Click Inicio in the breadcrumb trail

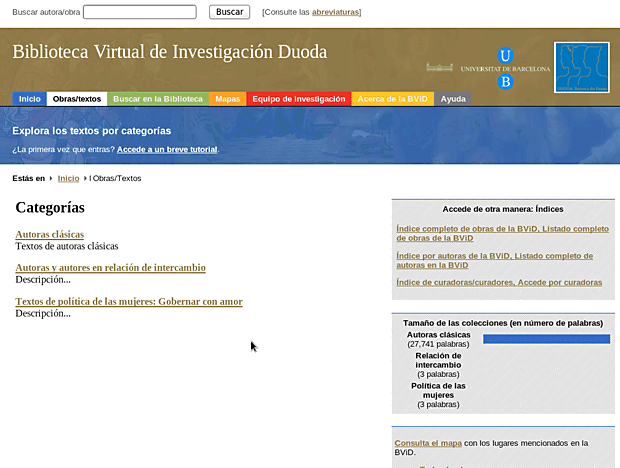point(68,178)
